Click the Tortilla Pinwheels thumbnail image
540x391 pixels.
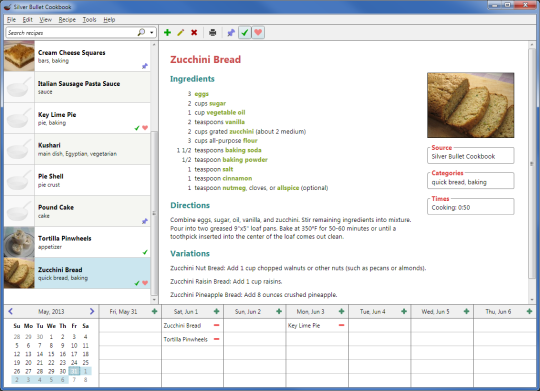pos(19,242)
